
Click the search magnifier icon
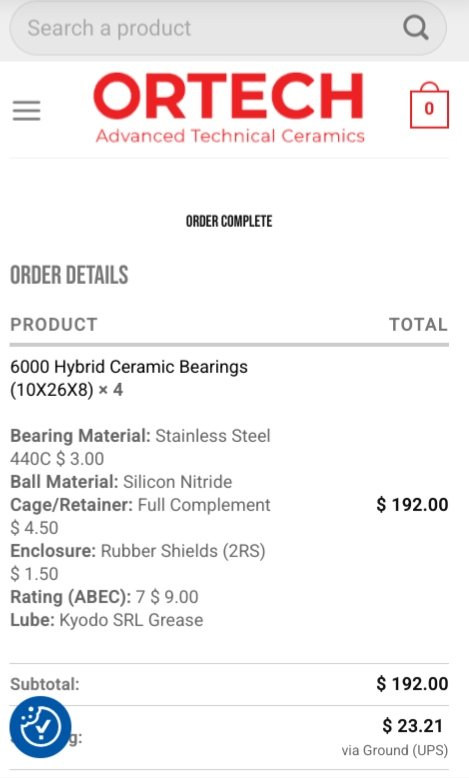(415, 28)
